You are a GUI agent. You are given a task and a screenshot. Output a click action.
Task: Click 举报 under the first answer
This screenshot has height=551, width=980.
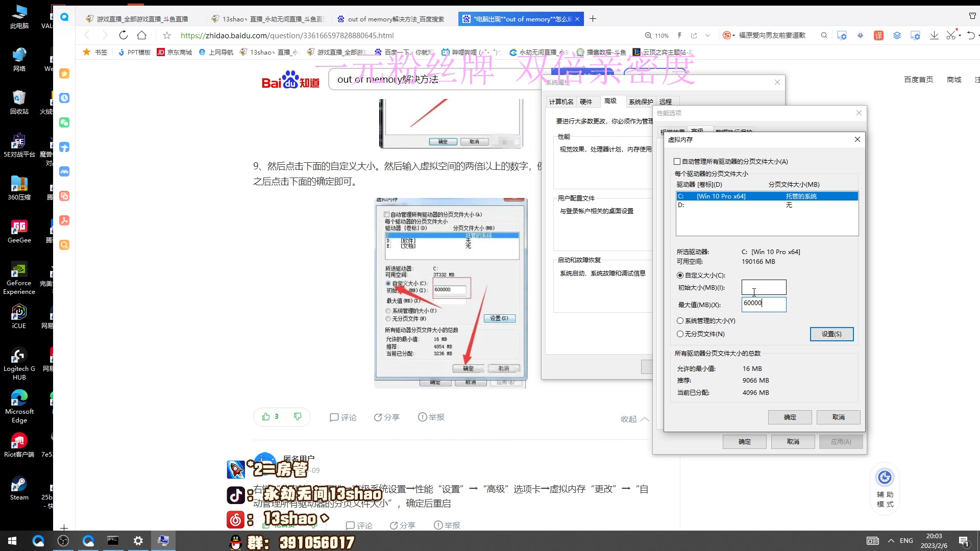point(431,417)
